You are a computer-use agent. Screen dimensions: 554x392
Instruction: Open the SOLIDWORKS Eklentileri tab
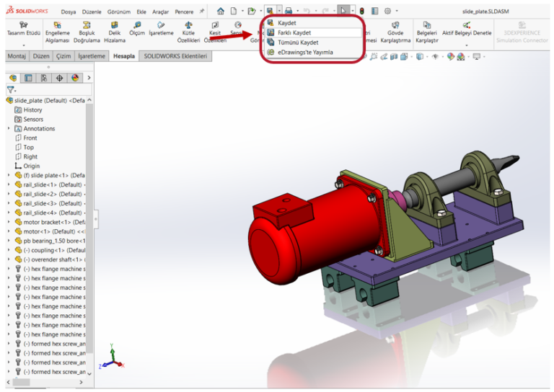[175, 56]
